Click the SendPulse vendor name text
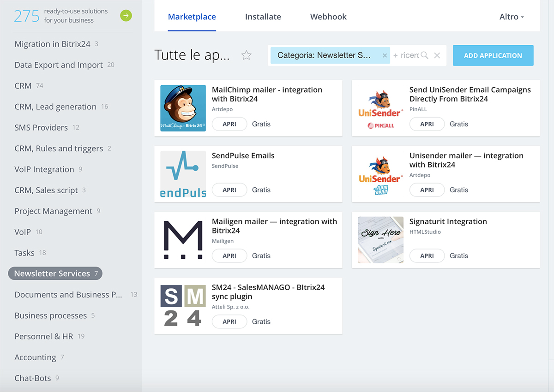This screenshot has height=392, width=554. pos(225,166)
